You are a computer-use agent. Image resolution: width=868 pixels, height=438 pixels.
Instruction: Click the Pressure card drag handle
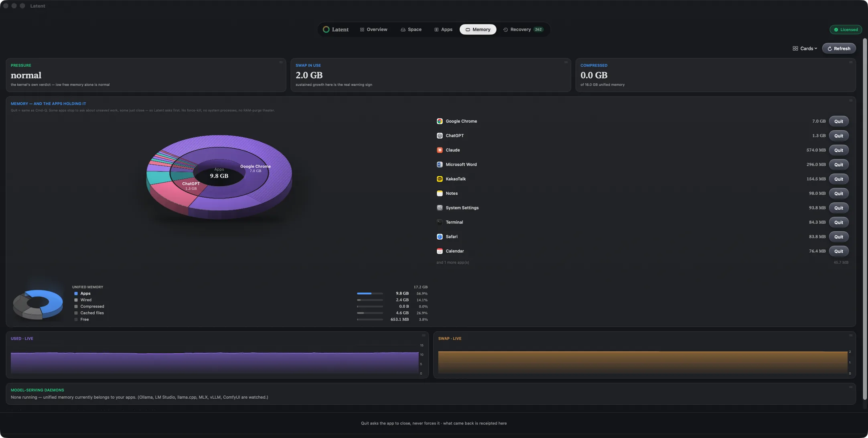(281, 63)
